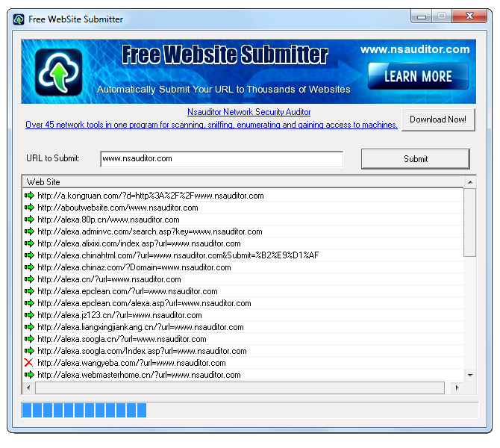Click green arrow icon beside alexa.jz123.cn entry
Screen dimensions: 500x448
[x=29, y=315]
